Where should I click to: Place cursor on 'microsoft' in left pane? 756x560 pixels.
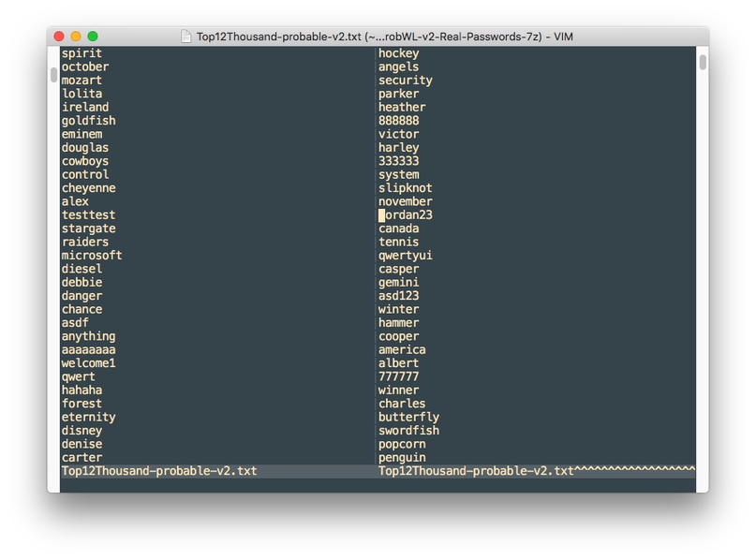[92, 256]
